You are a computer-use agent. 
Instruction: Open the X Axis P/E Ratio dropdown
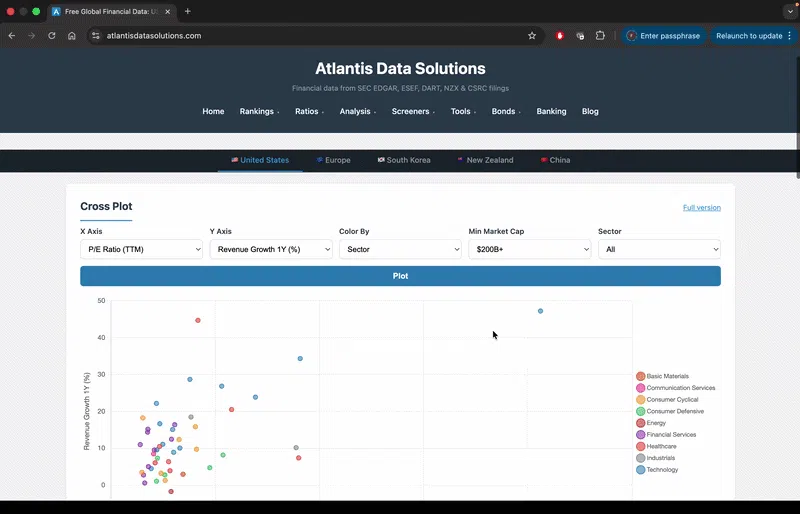141,249
